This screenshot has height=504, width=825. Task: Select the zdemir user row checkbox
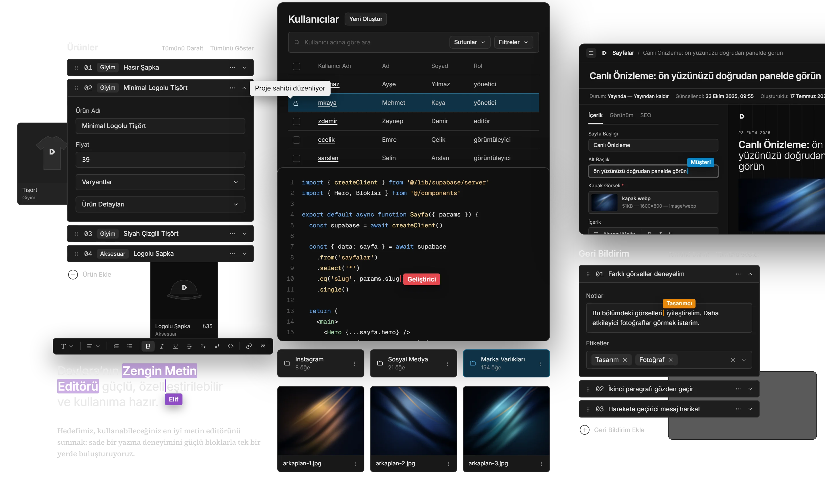click(x=296, y=121)
